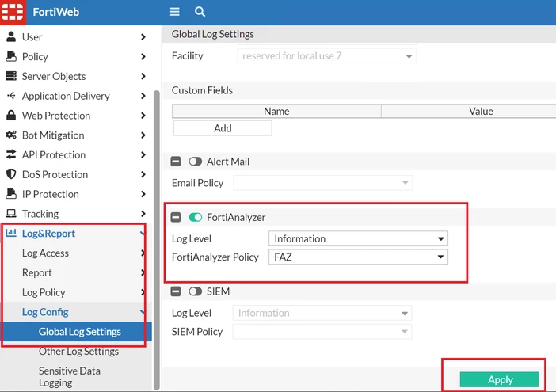Enable the SIEM toggle
556x392 pixels.
tap(195, 291)
